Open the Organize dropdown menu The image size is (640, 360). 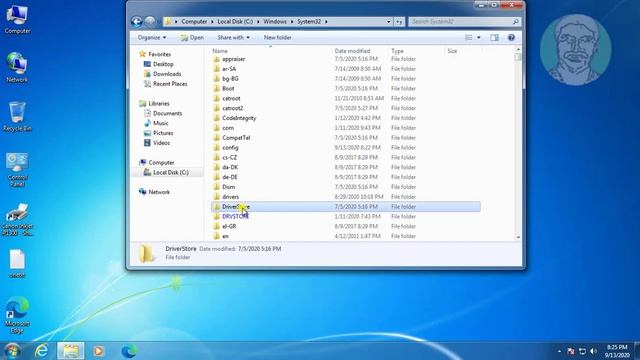151,38
